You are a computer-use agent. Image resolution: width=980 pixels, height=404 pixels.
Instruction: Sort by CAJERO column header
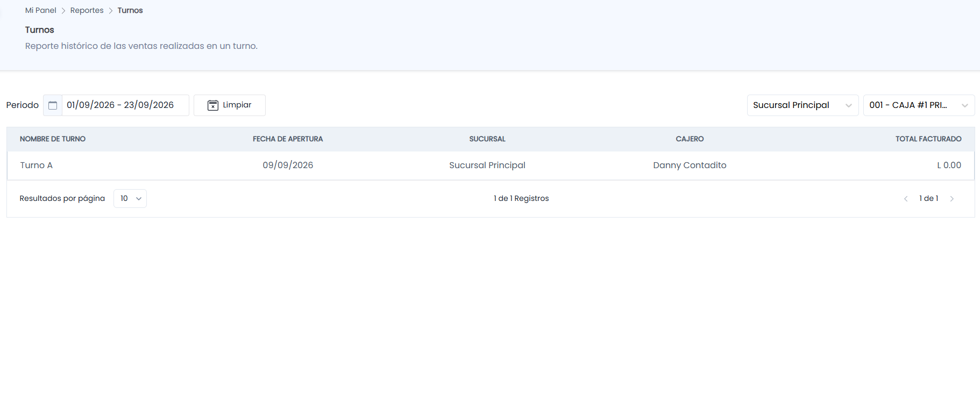(690, 139)
